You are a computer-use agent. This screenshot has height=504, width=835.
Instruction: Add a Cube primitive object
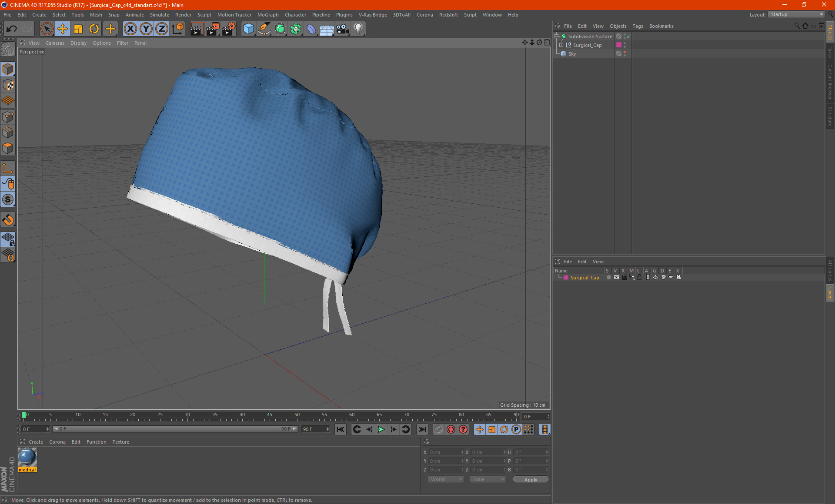pyautogui.click(x=248, y=29)
